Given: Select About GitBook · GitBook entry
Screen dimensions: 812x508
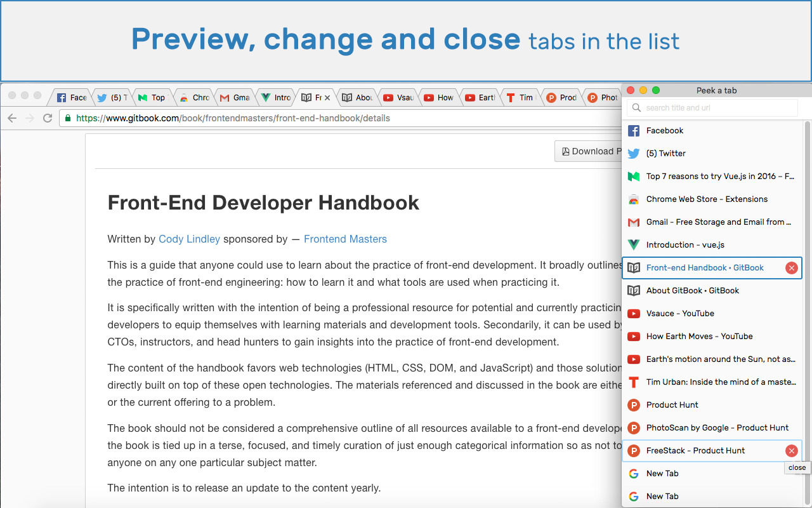Looking at the screenshot, I should point(712,291).
